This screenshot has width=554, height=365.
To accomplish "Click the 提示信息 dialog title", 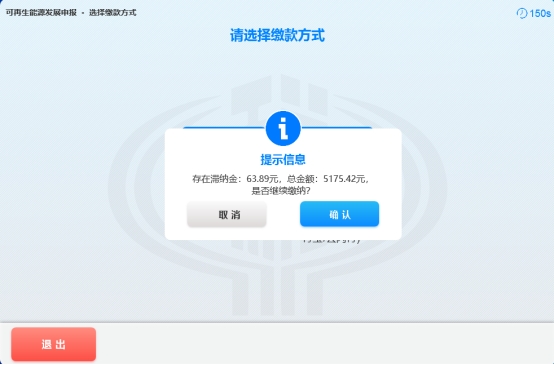I will [x=283, y=159].
